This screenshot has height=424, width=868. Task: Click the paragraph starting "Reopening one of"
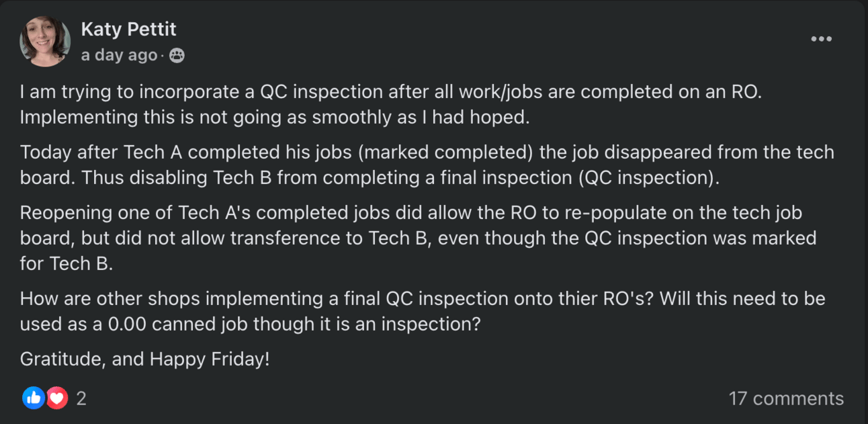(x=418, y=238)
